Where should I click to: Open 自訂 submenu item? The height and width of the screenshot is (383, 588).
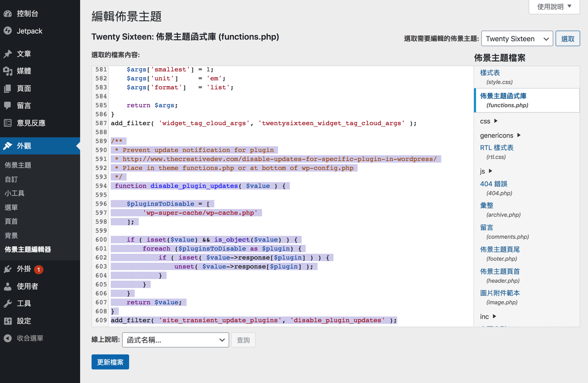pos(11,179)
